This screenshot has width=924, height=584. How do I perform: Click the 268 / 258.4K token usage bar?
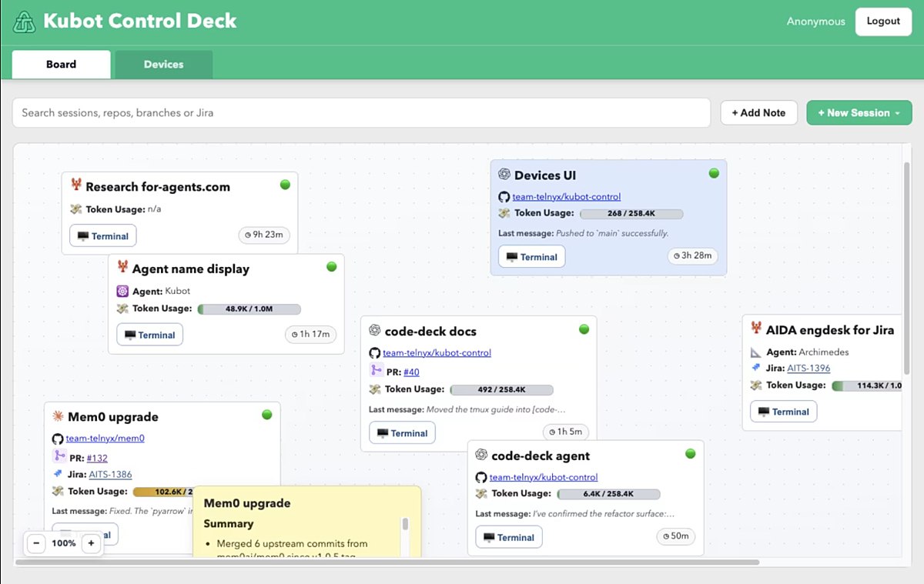point(631,214)
